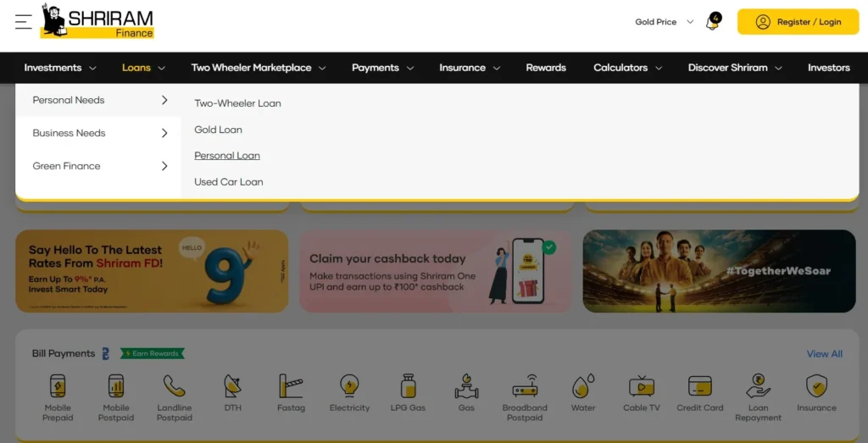Choose the Fastag toll gate icon
The height and width of the screenshot is (443, 868).
pyautogui.click(x=291, y=386)
